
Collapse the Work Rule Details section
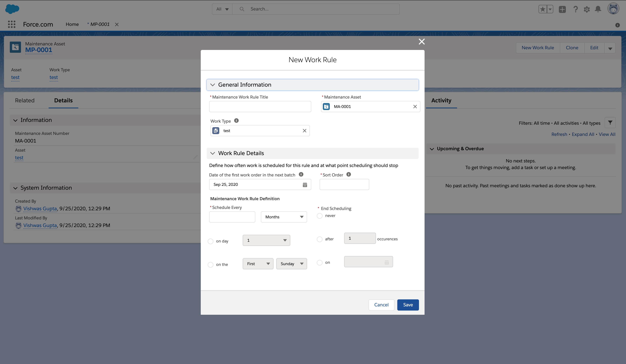[213, 153]
